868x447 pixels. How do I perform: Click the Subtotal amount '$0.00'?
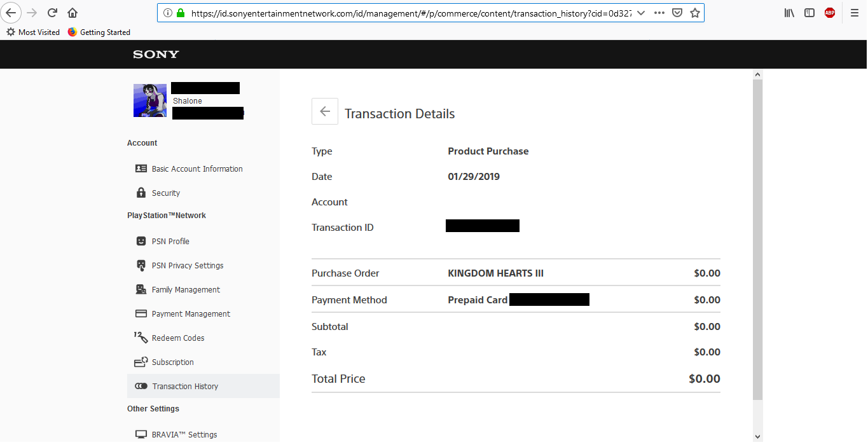click(x=707, y=327)
